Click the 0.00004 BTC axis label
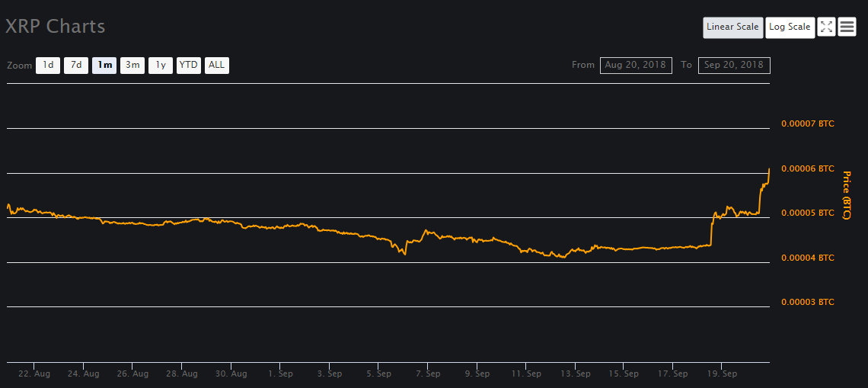The height and width of the screenshot is (388, 868). pyautogui.click(x=808, y=258)
